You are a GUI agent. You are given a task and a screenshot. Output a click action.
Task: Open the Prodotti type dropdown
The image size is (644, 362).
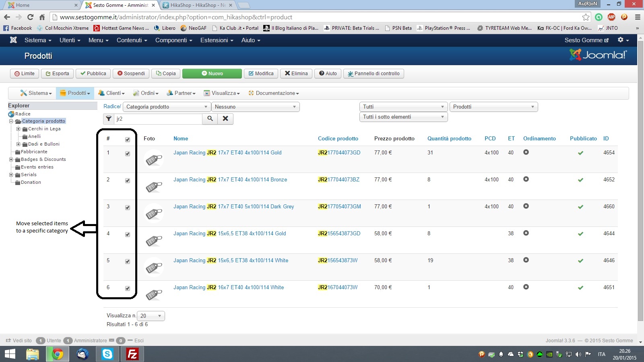tap(493, 107)
